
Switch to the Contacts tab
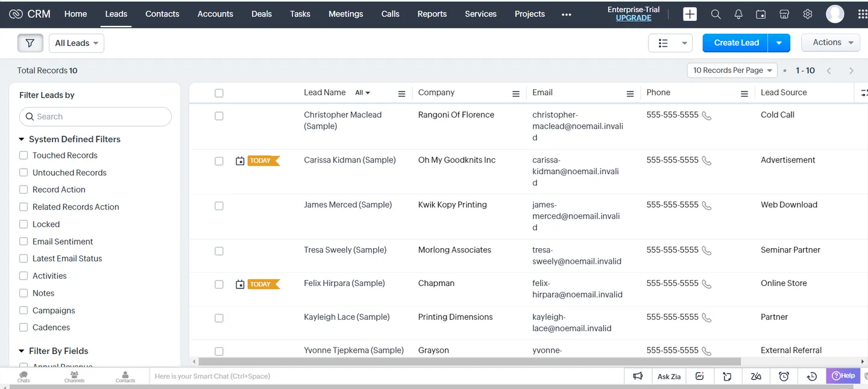(x=162, y=14)
